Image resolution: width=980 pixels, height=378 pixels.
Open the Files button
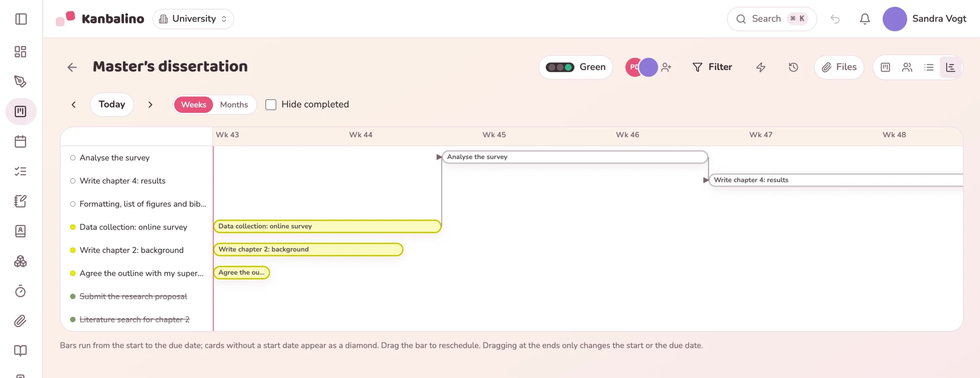point(839,67)
